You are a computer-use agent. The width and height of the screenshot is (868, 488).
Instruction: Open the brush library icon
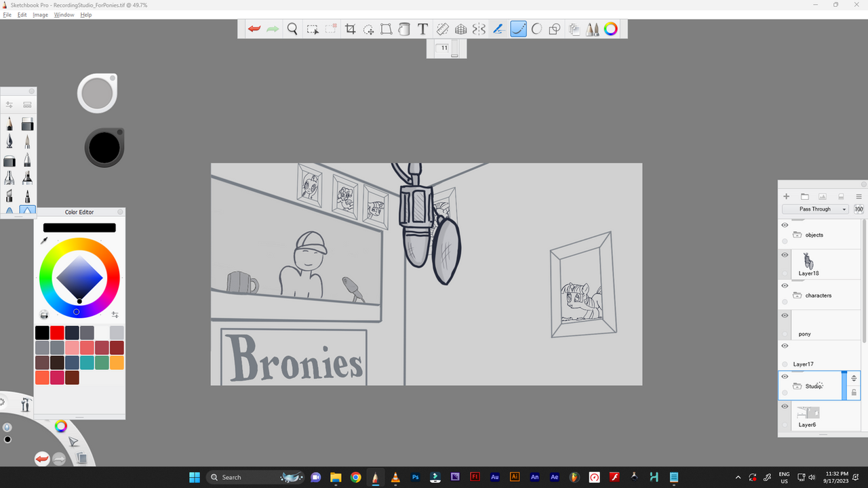(x=27, y=105)
